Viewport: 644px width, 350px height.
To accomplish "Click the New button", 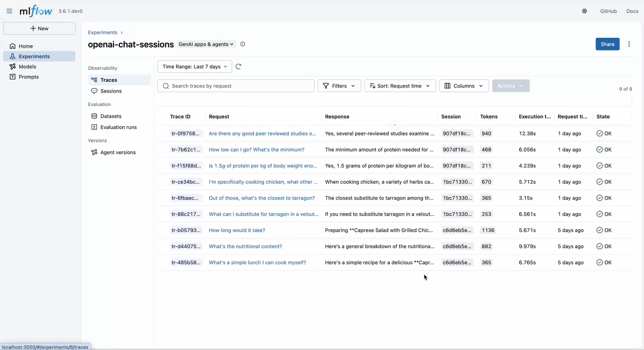I will point(39,29).
